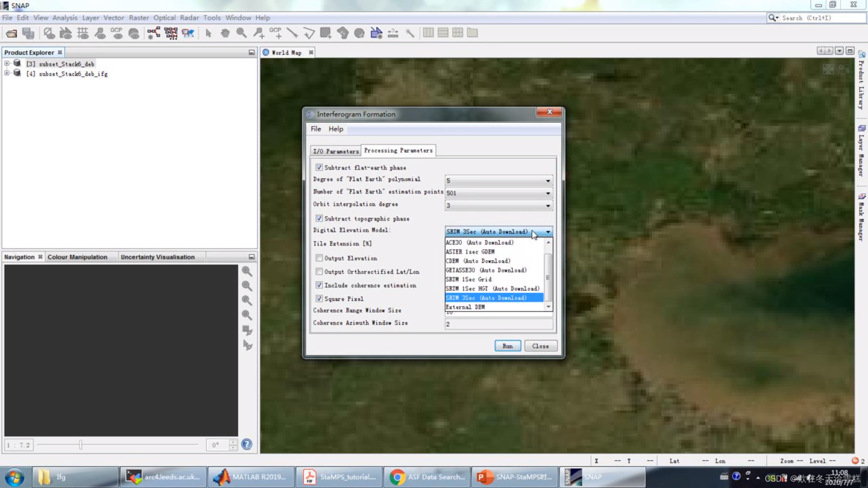Viewport: 868px width, 488px height.
Task: Open MATLAB from the Windows taskbar
Action: point(251,477)
